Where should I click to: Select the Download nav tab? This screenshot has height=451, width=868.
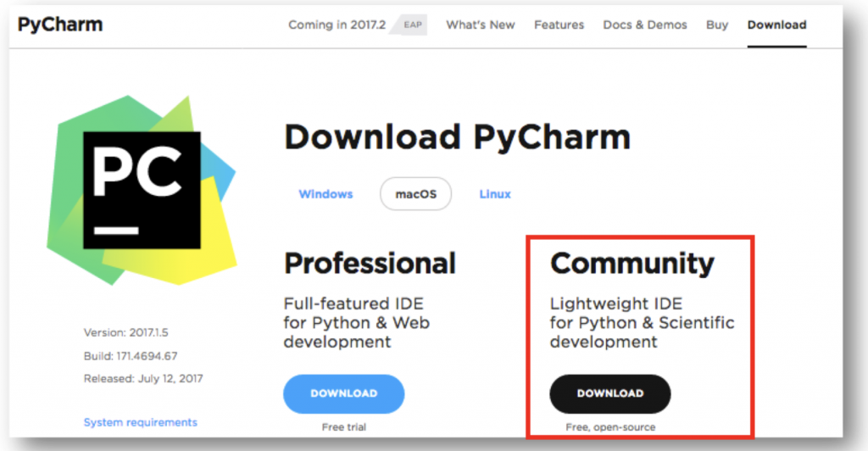click(x=776, y=25)
